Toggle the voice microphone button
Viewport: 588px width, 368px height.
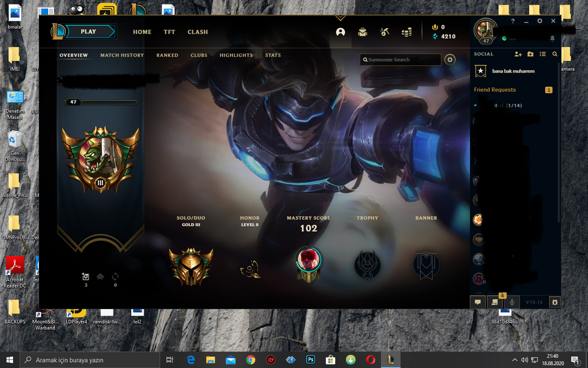[512, 302]
